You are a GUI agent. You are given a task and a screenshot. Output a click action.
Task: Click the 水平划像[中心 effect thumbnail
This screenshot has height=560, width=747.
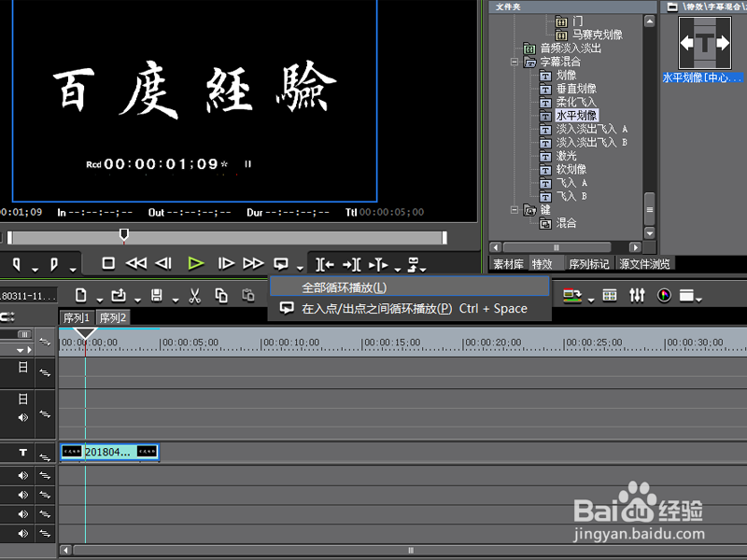point(705,43)
